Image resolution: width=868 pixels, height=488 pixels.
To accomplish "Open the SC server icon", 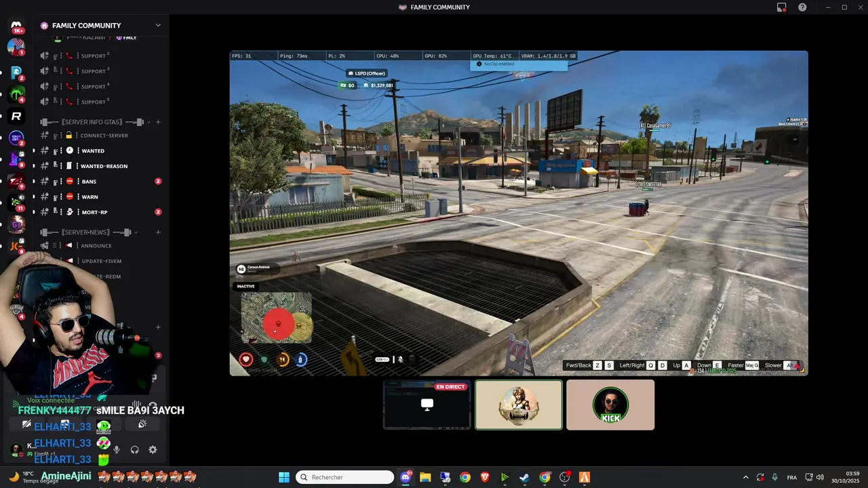I will [x=16, y=138].
